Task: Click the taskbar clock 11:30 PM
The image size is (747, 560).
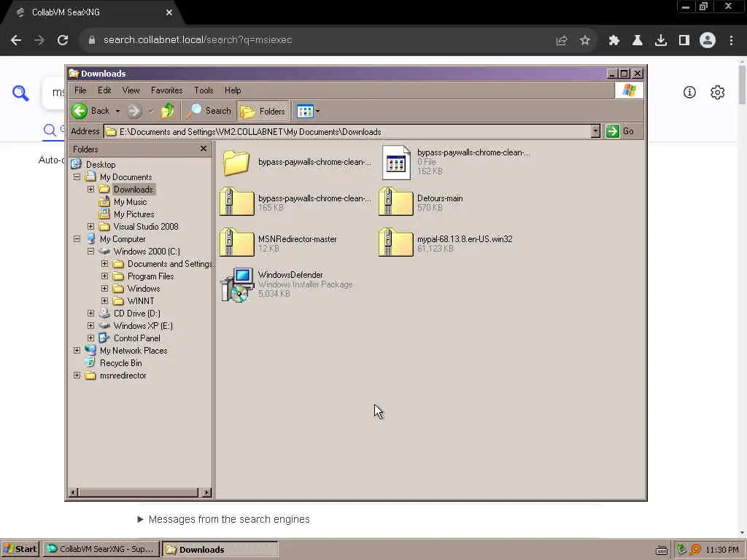Action: (x=722, y=550)
